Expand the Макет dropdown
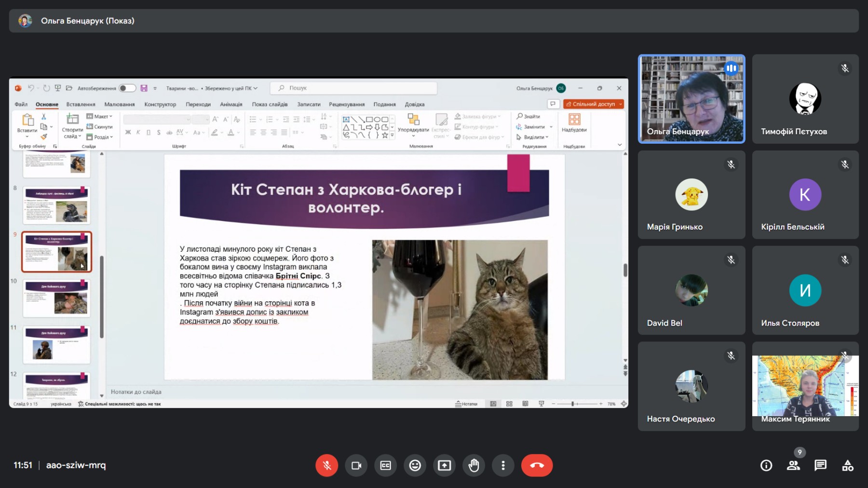The image size is (868, 488). pyautogui.click(x=100, y=116)
